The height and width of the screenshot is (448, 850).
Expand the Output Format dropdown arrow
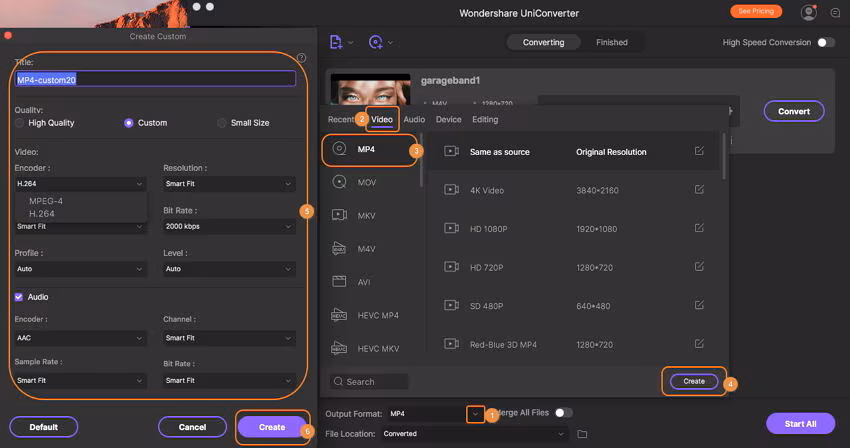pyautogui.click(x=475, y=414)
